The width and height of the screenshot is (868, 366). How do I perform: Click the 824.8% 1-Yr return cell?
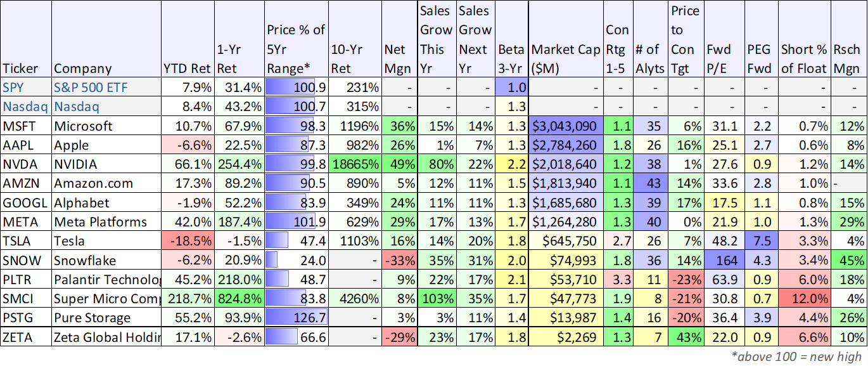pos(239,299)
